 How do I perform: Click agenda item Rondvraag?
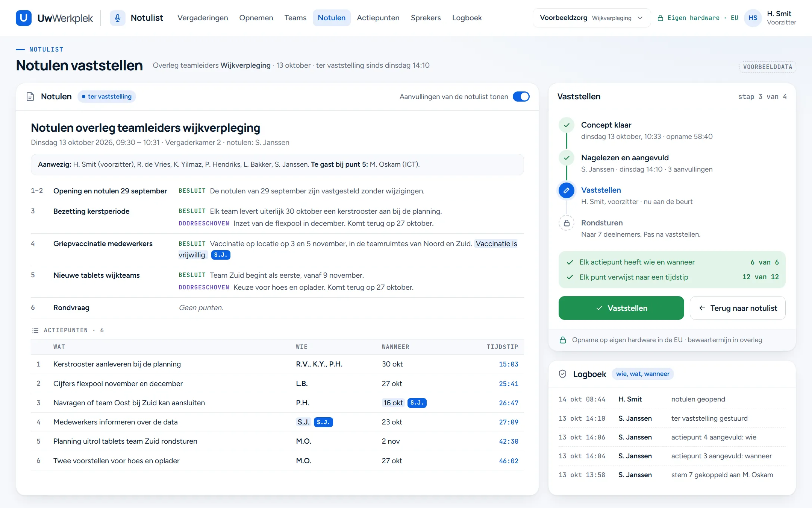[x=71, y=308]
